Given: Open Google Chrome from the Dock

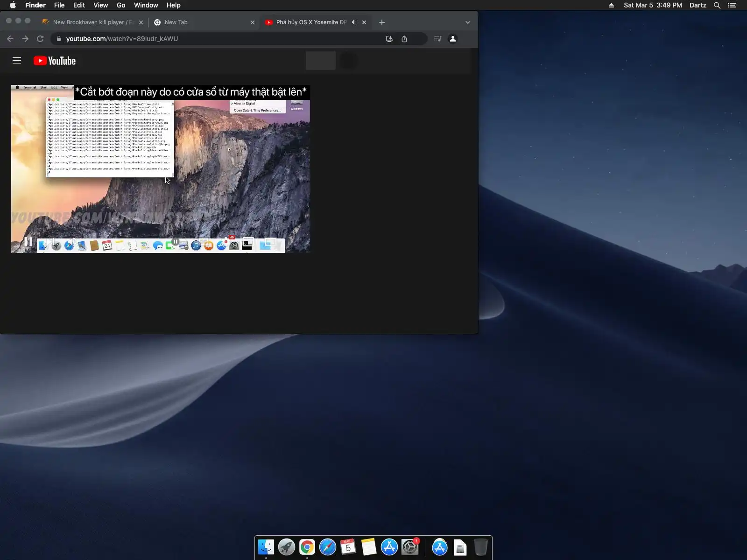Looking at the screenshot, I should click(307, 547).
